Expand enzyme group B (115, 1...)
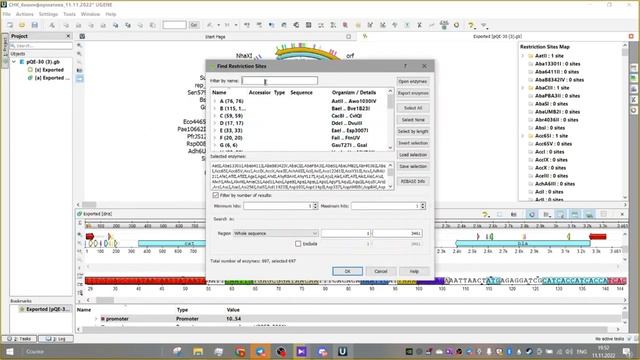The width and height of the screenshot is (640, 360). tap(215, 109)
